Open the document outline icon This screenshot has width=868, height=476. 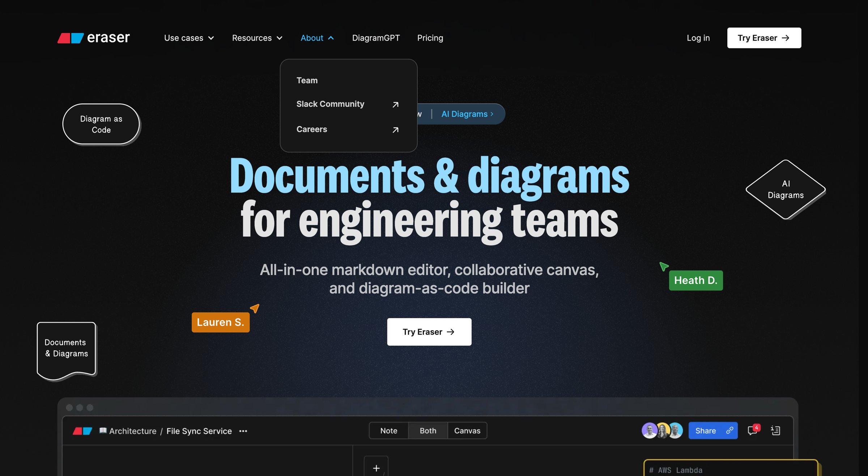pyautogui.click(x=775, y=430)
